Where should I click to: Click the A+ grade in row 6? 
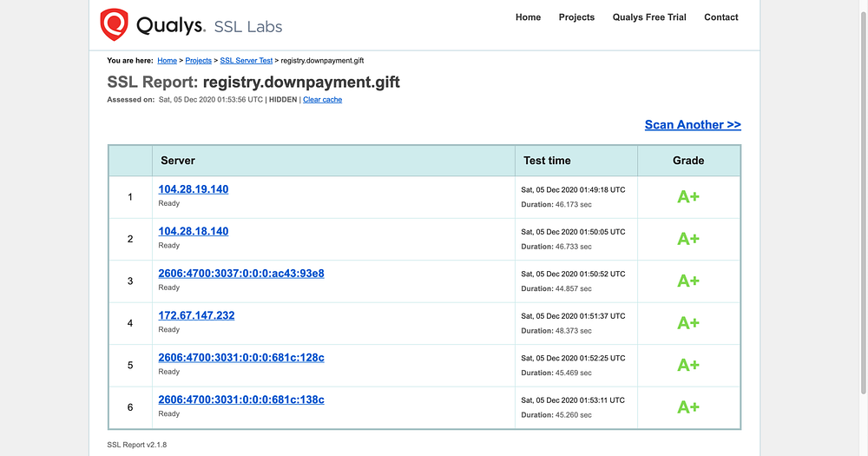pyautogui.click(x=688, y=407)
